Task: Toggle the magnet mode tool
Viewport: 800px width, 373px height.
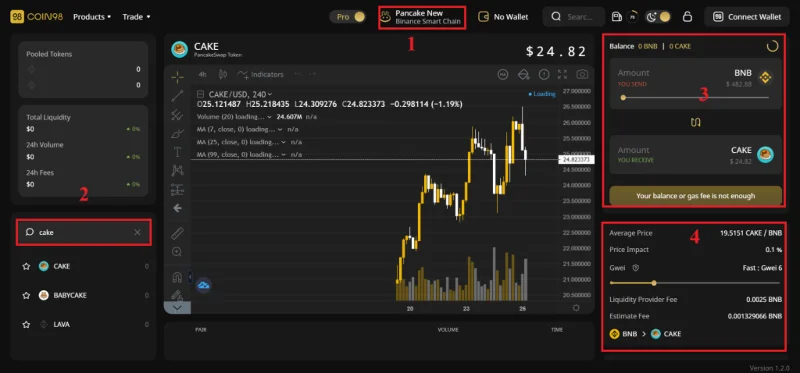Action: [177, 278]
